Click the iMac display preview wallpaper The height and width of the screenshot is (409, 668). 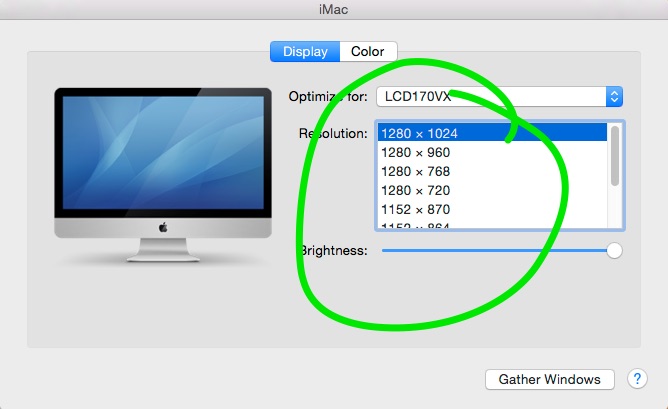163,153
